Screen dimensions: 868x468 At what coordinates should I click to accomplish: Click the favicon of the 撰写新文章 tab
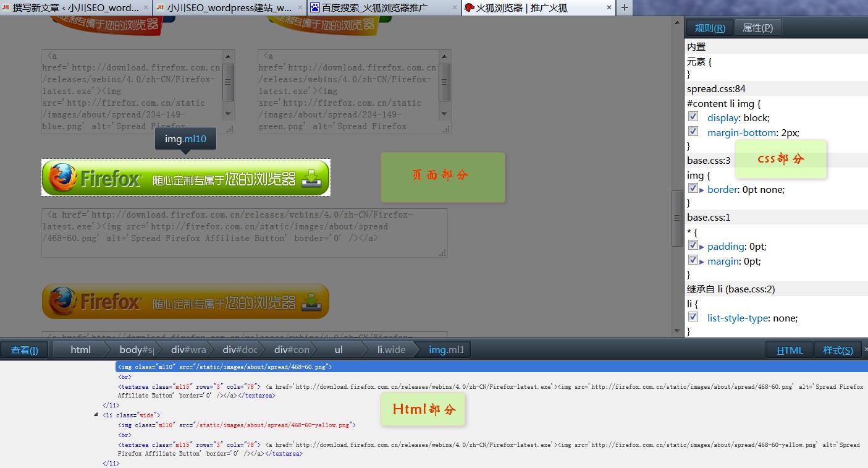(6, 8)
